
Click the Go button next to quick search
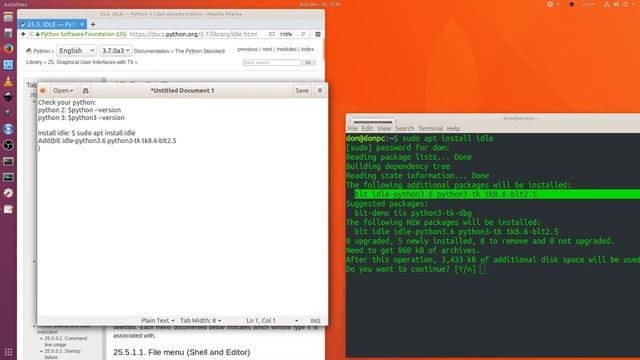(308, 62)
